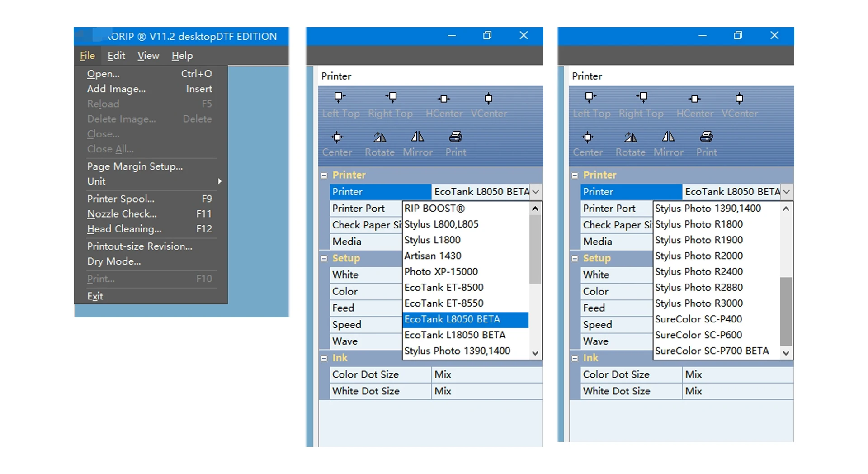This screenshot has width=868, height=474.
Task: Select RIP BOOST® in the printer list
Action: [466, 209]
